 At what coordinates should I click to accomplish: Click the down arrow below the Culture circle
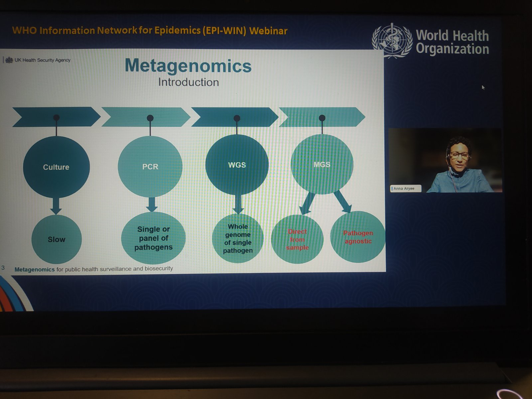56,206
